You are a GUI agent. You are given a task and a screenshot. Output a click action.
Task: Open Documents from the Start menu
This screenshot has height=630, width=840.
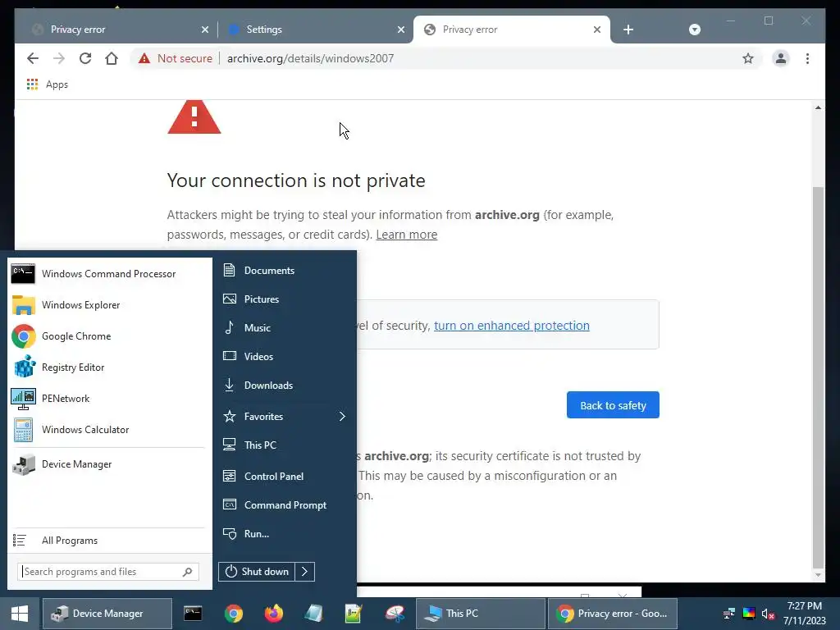pos(285,270)
